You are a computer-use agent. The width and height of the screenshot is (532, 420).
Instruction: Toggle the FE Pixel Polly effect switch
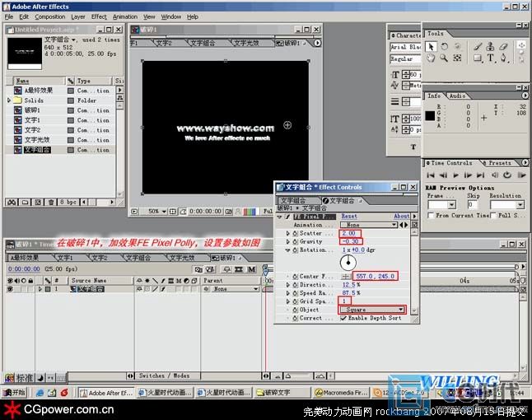(287, 217)
